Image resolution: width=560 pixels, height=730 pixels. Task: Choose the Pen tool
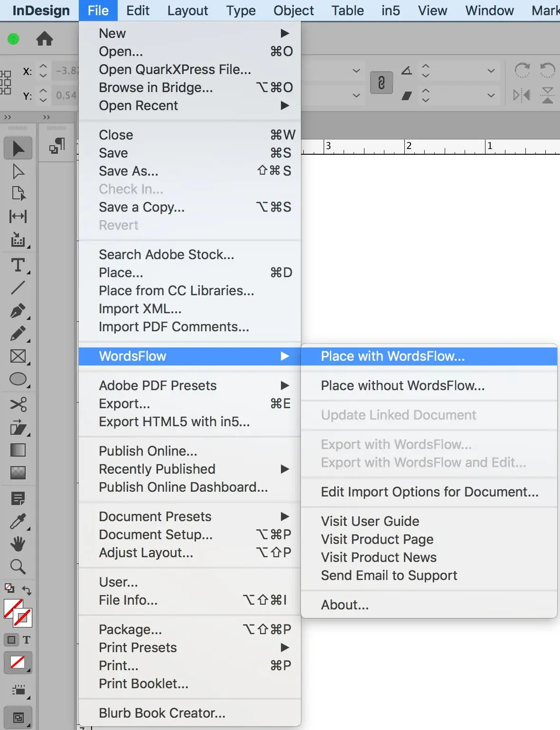18,311
